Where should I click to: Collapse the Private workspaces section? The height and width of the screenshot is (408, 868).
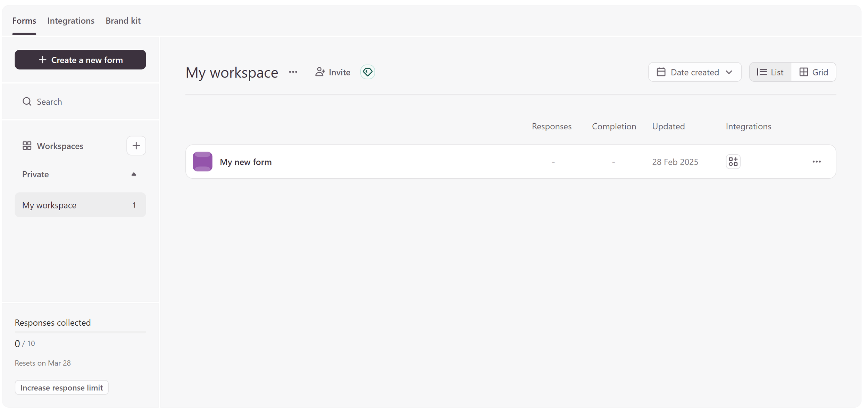(134, 174)
